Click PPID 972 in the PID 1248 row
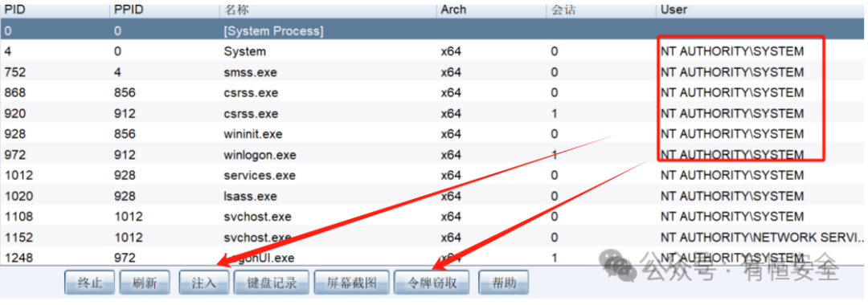868x305 pixels. point(125,258)
